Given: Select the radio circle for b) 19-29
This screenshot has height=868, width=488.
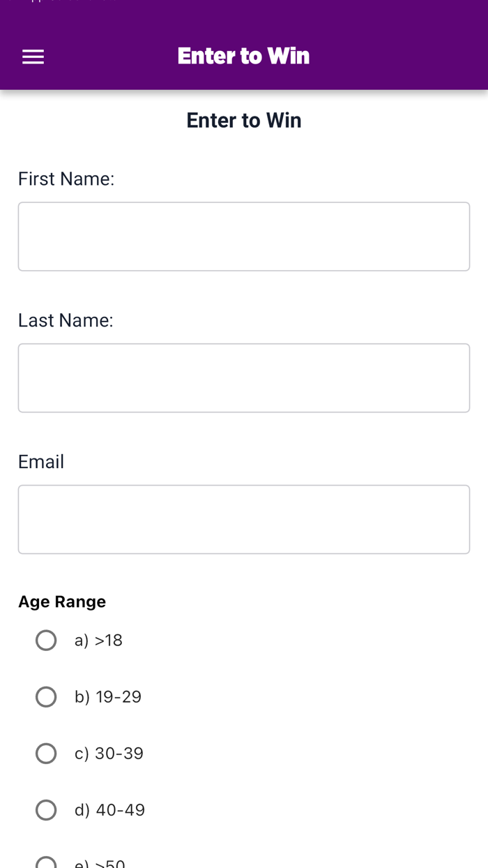Looking at the screenshot, I should (x=46, y=697).
